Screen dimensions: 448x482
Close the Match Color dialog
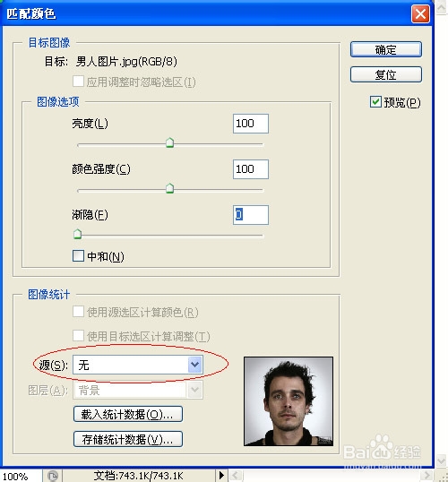click(x=420, y=13)
